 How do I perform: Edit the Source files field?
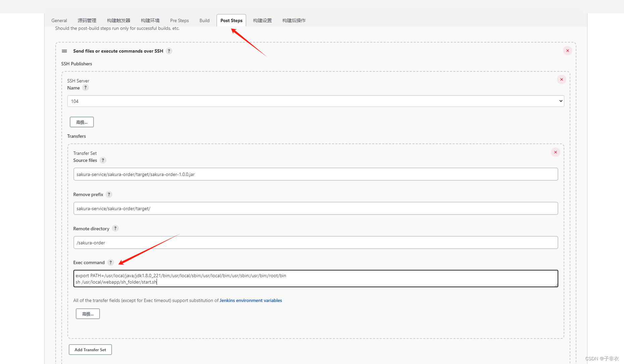316,174
